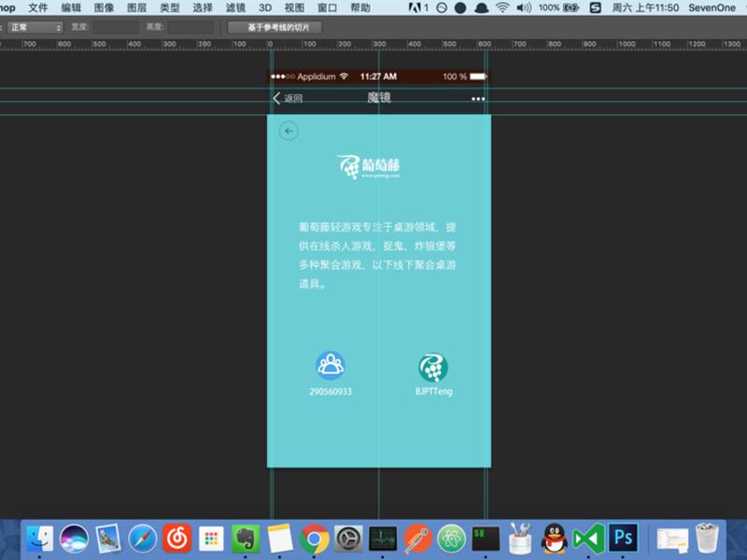Viewport: 747px width, 560px height.
Task: Click the clock 周六 上午11:50
Action: point(645,7)
